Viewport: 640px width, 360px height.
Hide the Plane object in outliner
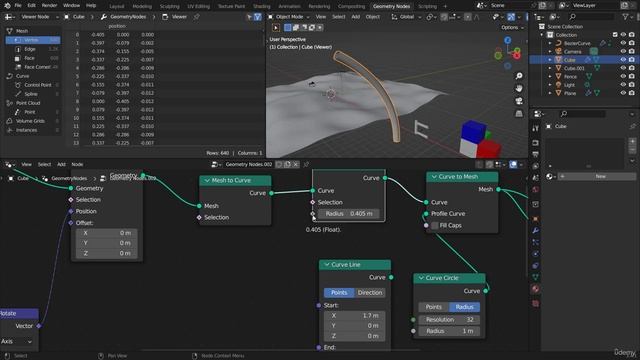click(623, 93)
